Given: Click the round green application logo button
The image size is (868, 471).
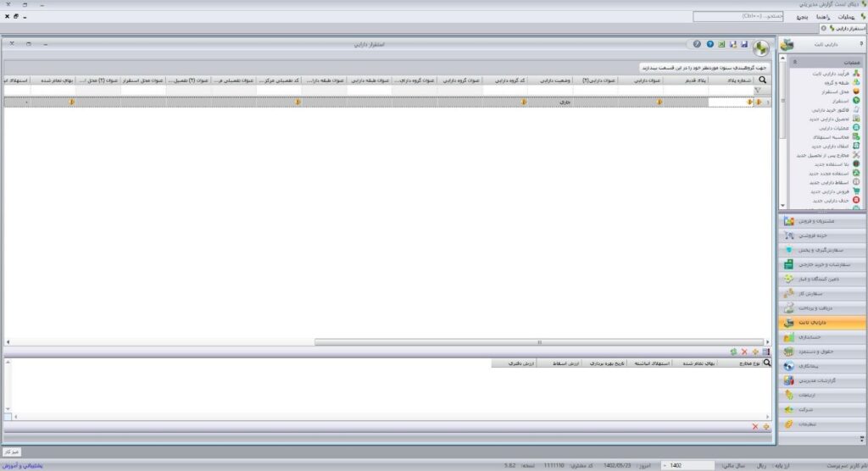Looking at the screenshot, I should click(x=761, y=48).
